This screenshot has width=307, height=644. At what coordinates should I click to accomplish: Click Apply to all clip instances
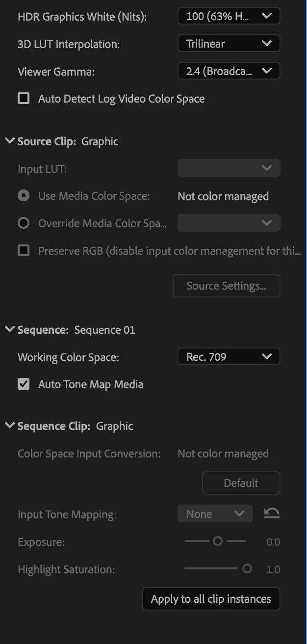click(x=211, y=599)
